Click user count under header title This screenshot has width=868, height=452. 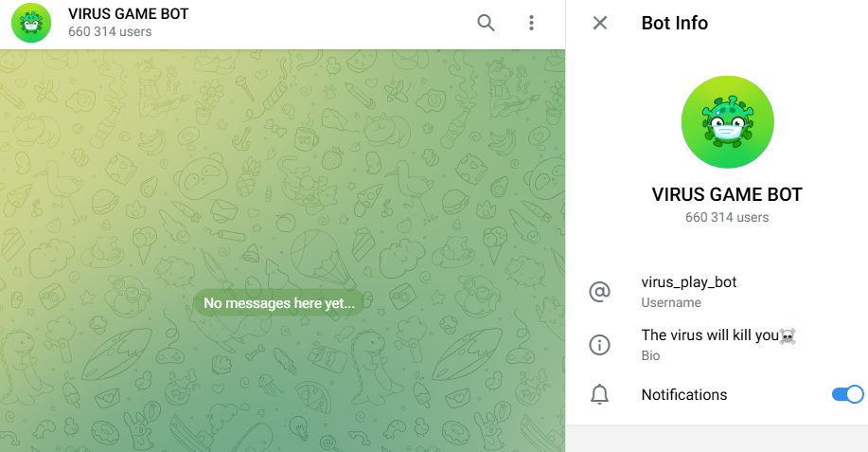pos(110,32)
